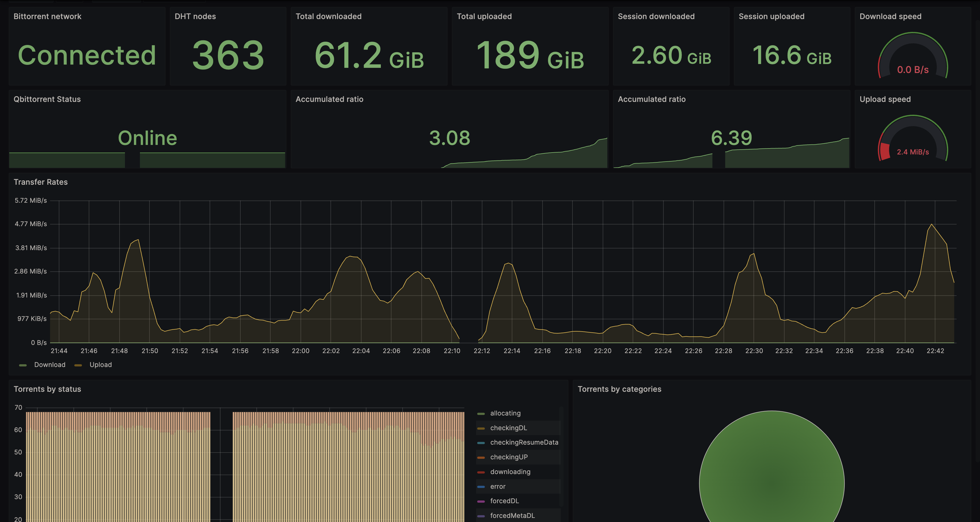Toggle the checkingResumeData legend entry
The image size is (980, 522).
pos(524,442)
